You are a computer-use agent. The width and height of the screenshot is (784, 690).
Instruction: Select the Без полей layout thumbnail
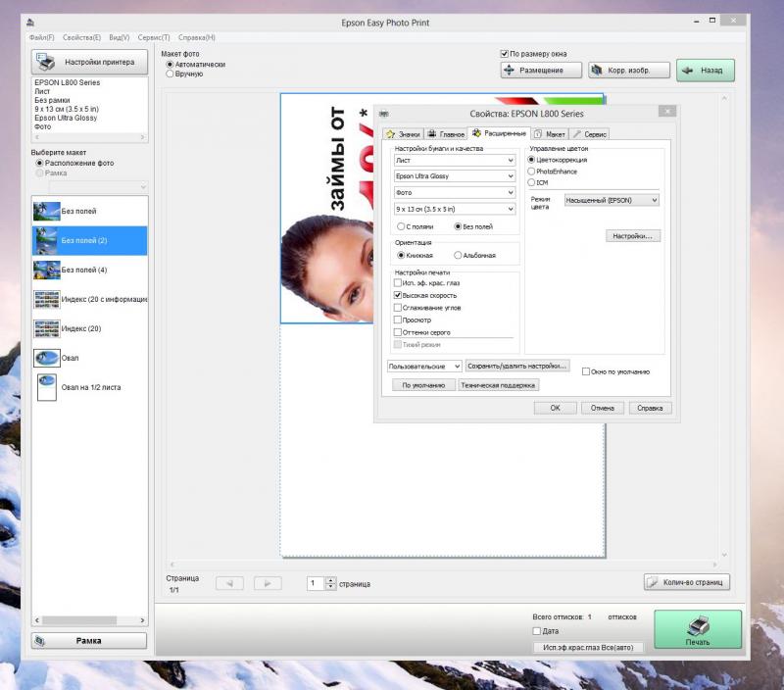coord(46,211)
